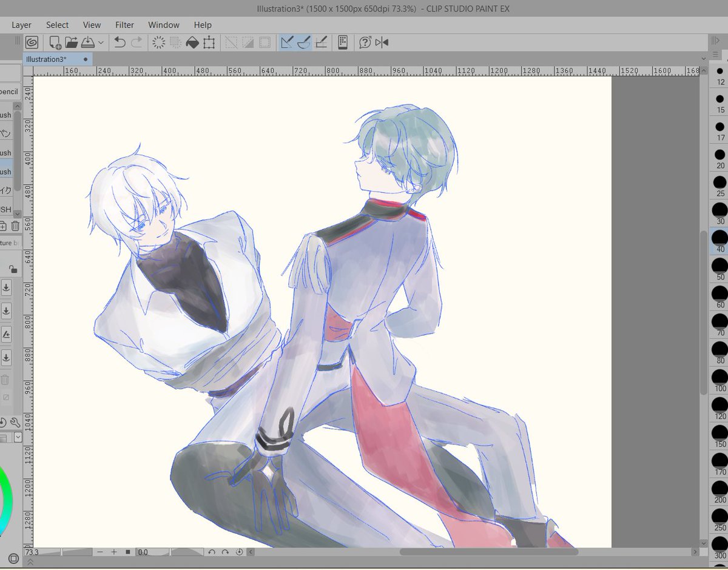The height and width of the screenshot is (570, 728).
Task: Open the Filter menu
Action: pyautogui.click(x=124, y=25)
